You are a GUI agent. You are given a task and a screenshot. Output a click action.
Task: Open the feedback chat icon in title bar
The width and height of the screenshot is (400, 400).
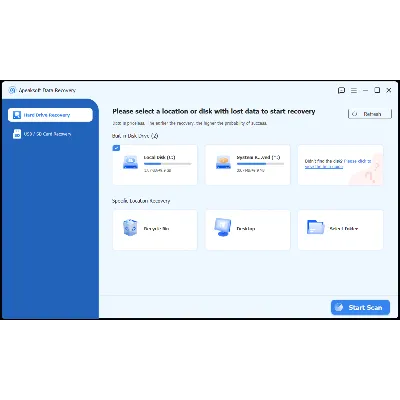(341, 90)
